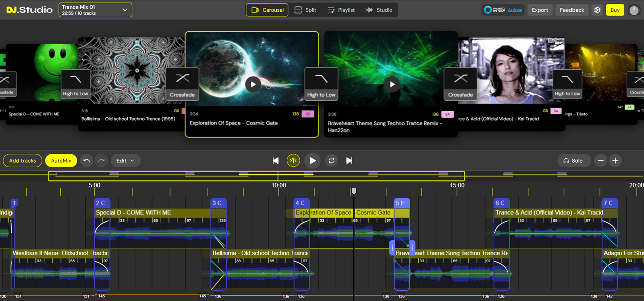Switch to the Playlist view tab

tap(341, 10)
